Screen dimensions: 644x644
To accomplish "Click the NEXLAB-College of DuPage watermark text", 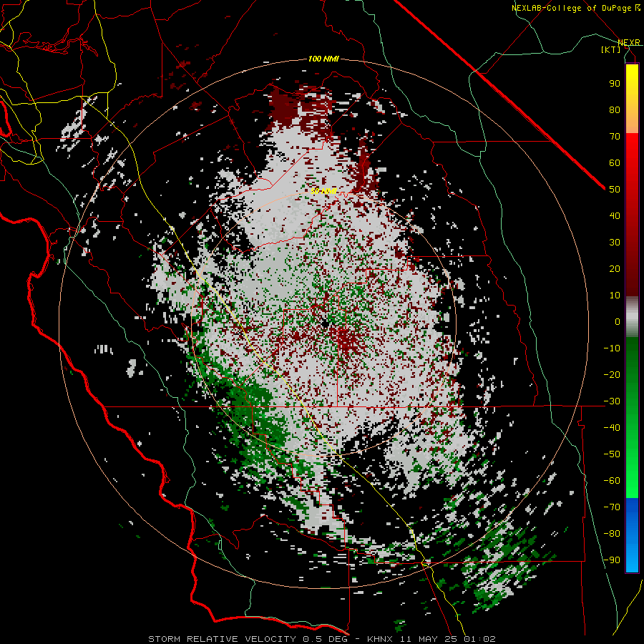I will [575, 8].
